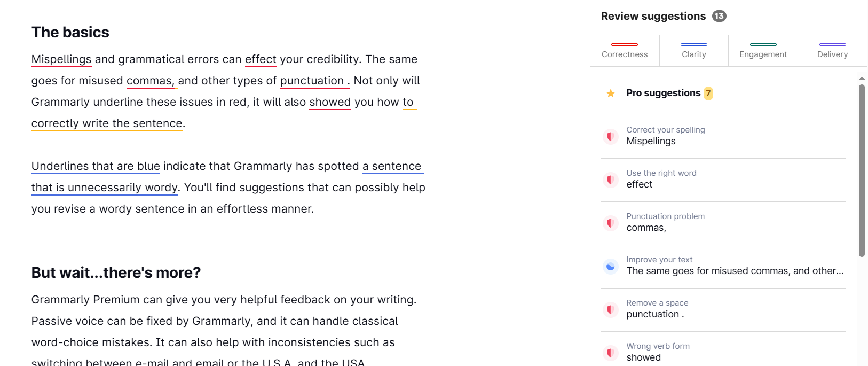The image size is (868, 366).
Task: Click the red shield icon beside showed
Action: point(611,353)
